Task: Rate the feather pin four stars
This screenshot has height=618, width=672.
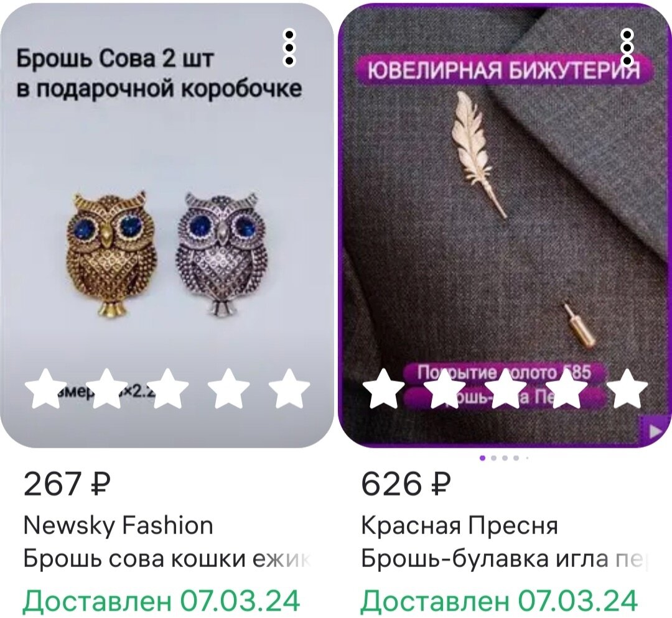Action: pos(567,389)
